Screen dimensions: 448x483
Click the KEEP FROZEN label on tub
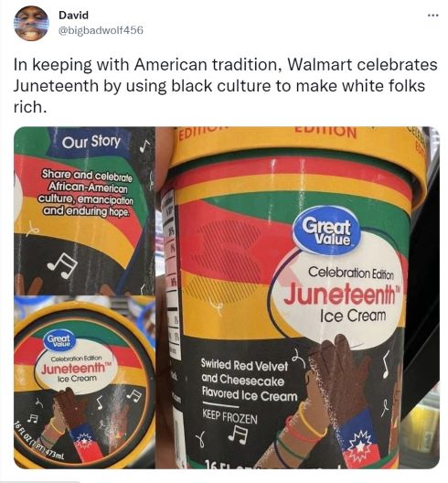point(229,418)
